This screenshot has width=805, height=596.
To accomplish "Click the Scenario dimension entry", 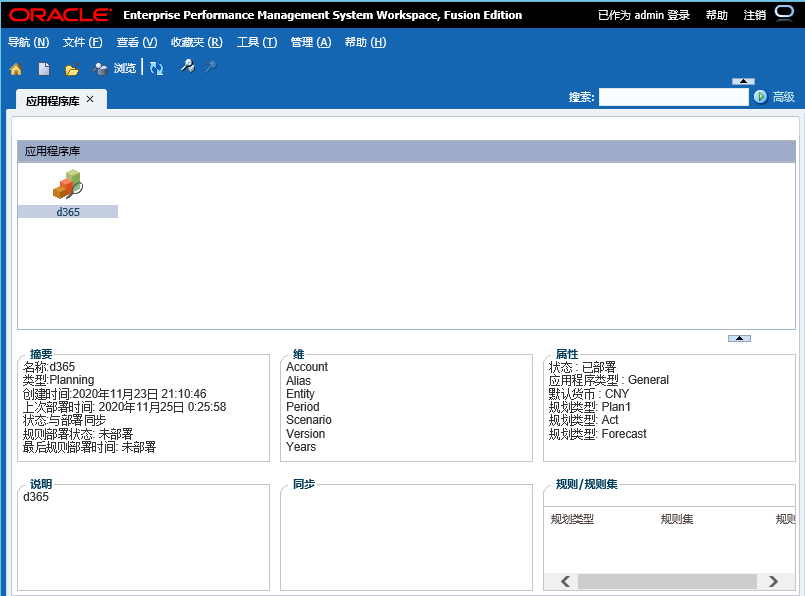I will (x=309, y=420).
